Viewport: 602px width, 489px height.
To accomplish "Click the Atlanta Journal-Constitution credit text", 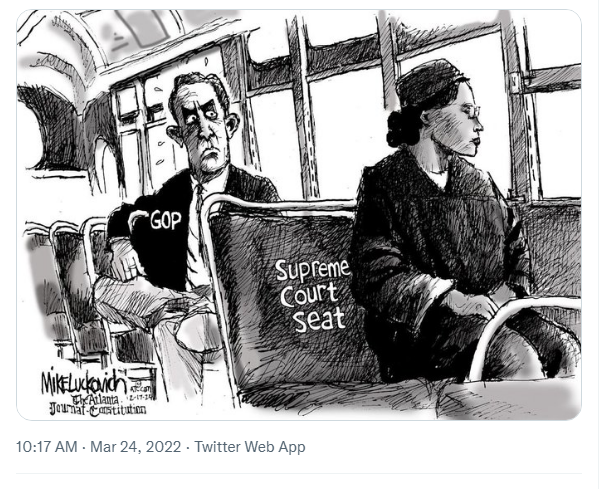I will [x=98, y=405].
